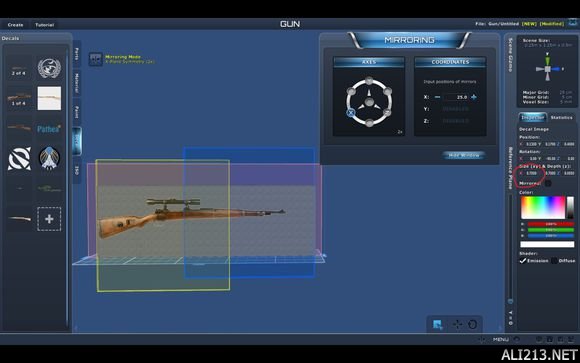
Task: Click the Mirroring Mode icon
Action: [x=95, y=59]
